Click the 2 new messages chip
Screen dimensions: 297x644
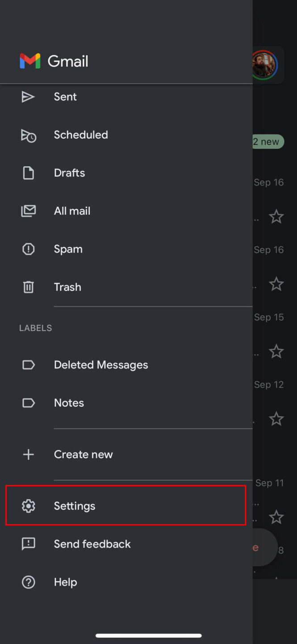tap(268, 142)
